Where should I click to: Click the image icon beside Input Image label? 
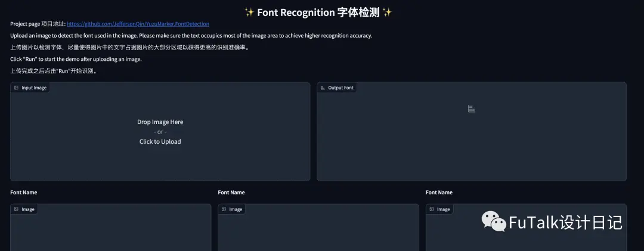(17, 88)
